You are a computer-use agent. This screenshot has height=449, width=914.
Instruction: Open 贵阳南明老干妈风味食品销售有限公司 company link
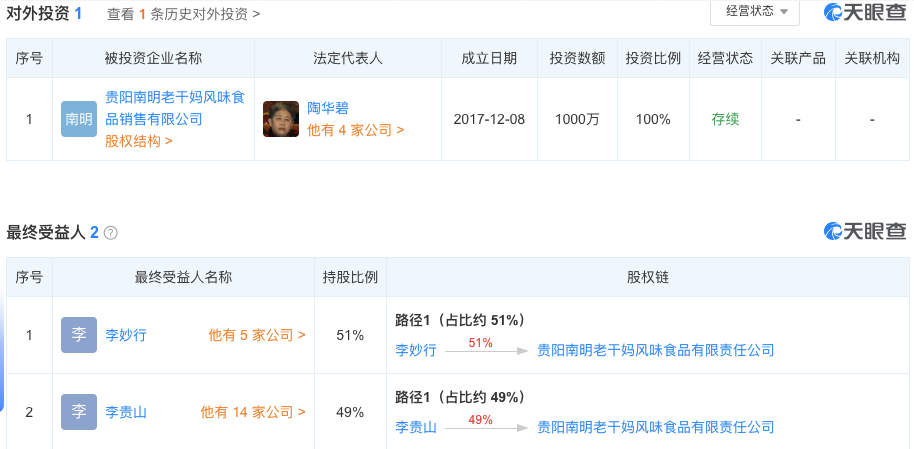174,108
